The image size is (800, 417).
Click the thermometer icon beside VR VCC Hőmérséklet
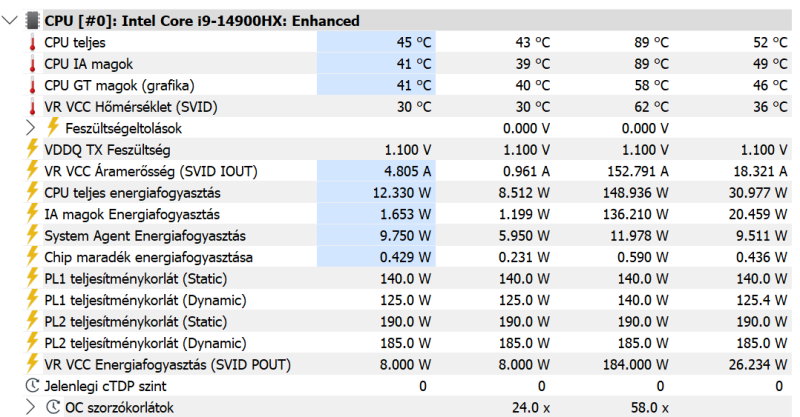point(32,107)
